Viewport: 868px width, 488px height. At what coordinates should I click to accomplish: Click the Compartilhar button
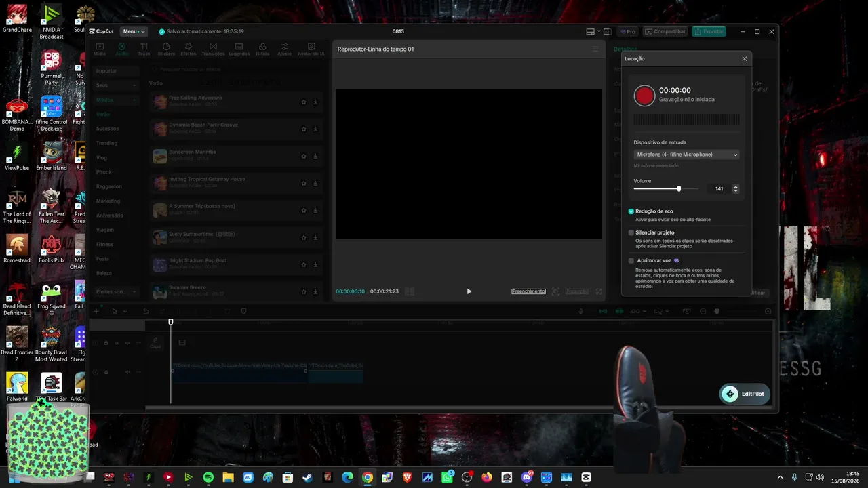[665, 31]
